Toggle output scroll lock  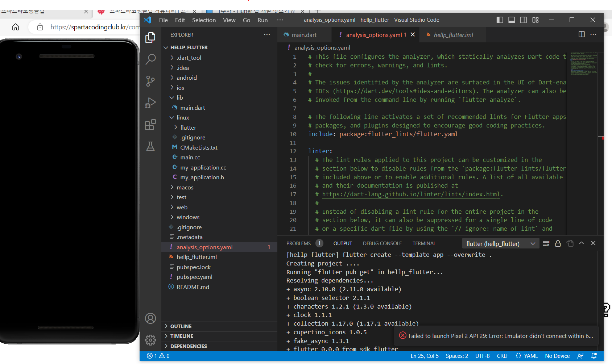pyautogui.click(x=558, y=243)
